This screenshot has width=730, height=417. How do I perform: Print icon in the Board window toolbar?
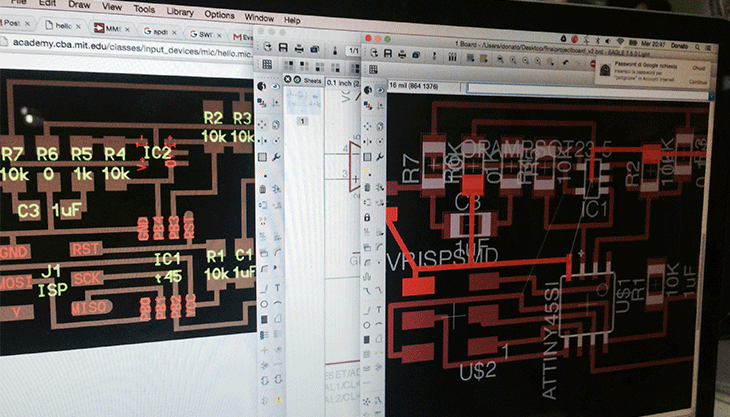coord(402,54)
